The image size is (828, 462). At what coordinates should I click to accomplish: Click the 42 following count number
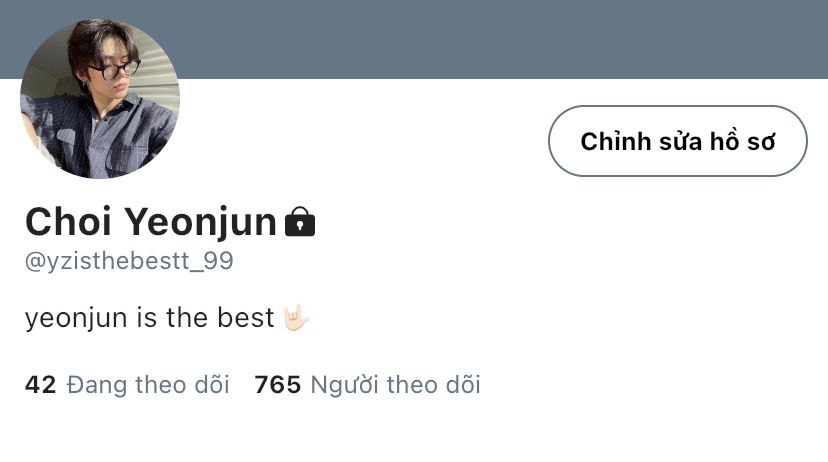click(40, 385)
